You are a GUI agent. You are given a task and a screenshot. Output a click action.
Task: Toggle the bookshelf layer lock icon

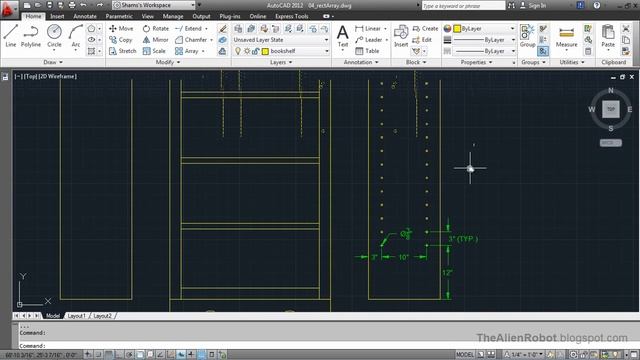coord(255,51)
